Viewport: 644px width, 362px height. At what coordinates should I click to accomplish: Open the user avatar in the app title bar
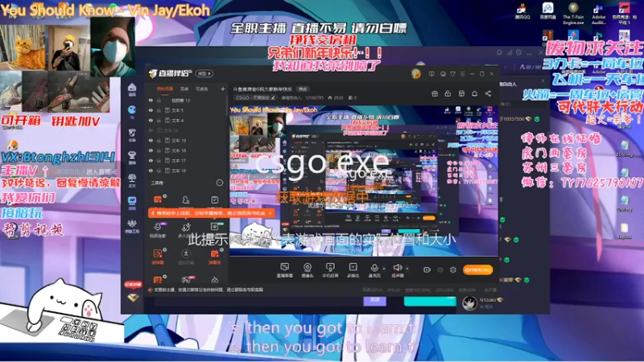(416, 74)
